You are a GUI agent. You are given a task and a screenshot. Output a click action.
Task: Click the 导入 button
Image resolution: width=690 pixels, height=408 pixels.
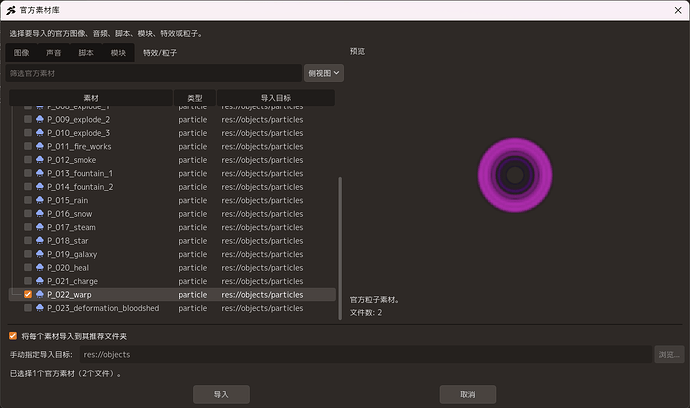[221, 394]
